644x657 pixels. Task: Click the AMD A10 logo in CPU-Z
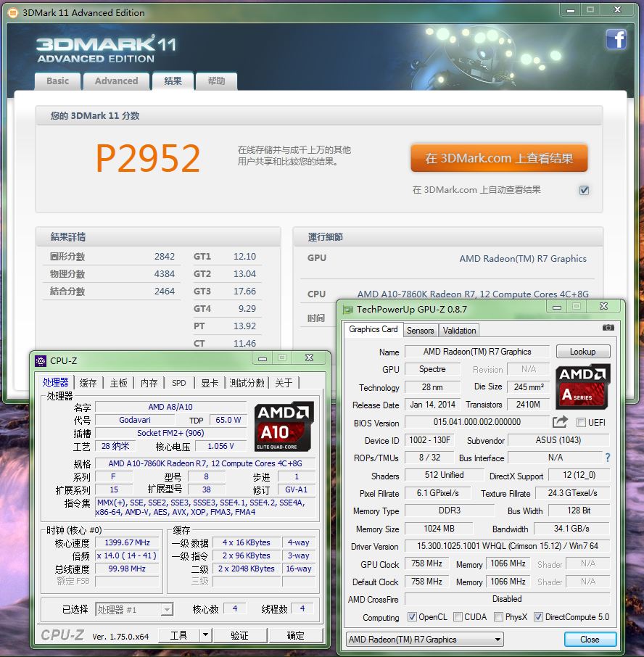coord(284,426)
